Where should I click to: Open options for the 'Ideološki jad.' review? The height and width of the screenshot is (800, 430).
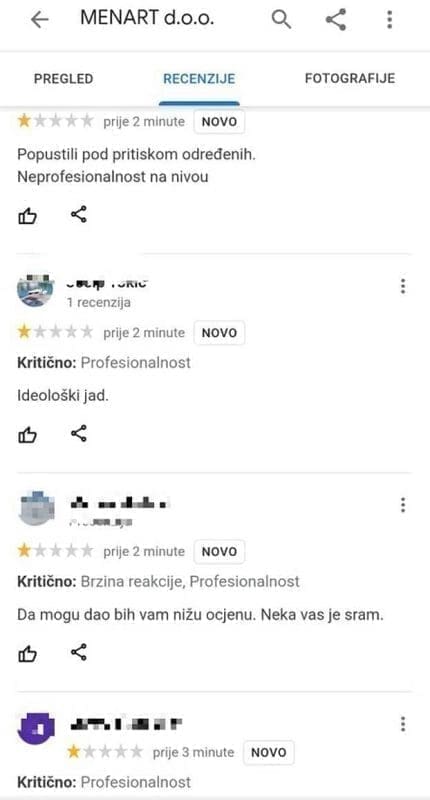[x=403, y=286]
